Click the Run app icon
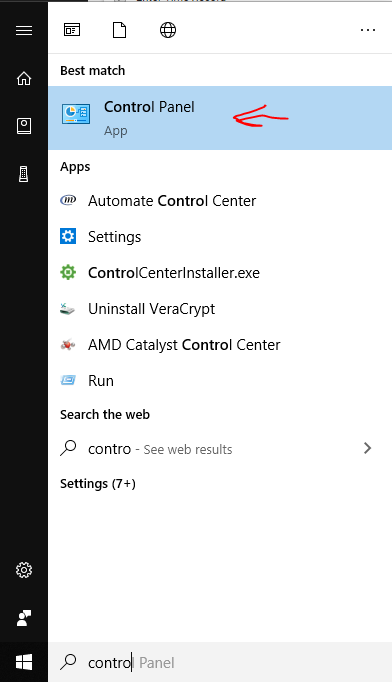Screen dimensions: 392x682 pos(68,380)
